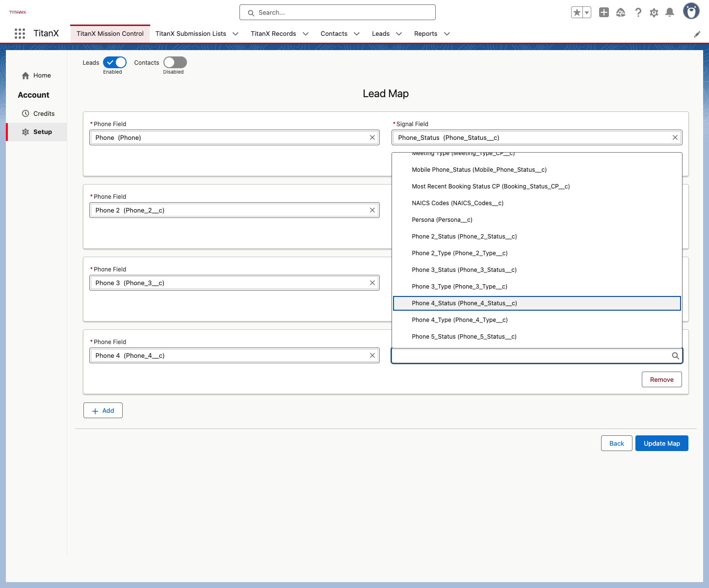Clear the Phone 2 field selection

[372, 210]
